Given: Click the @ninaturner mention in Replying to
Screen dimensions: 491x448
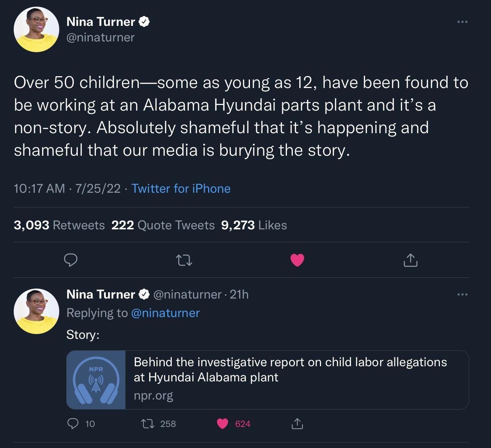Looking at the screenshot, I should [x=165, y=313].
